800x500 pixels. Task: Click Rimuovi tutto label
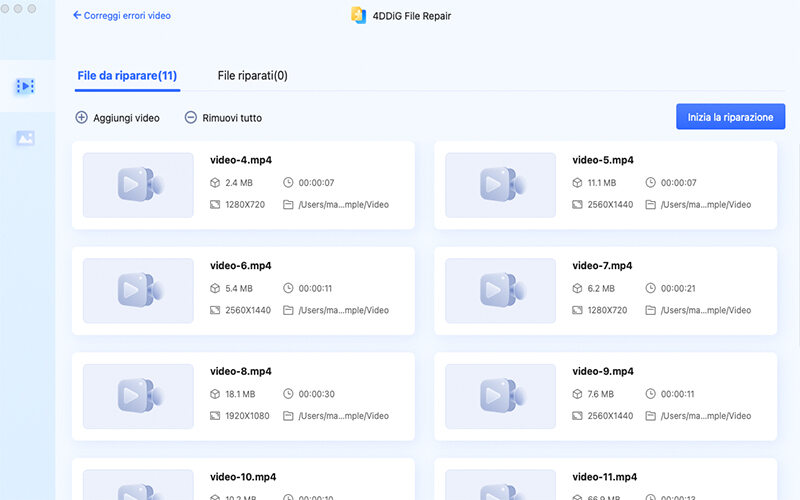(x=232, y=118)
